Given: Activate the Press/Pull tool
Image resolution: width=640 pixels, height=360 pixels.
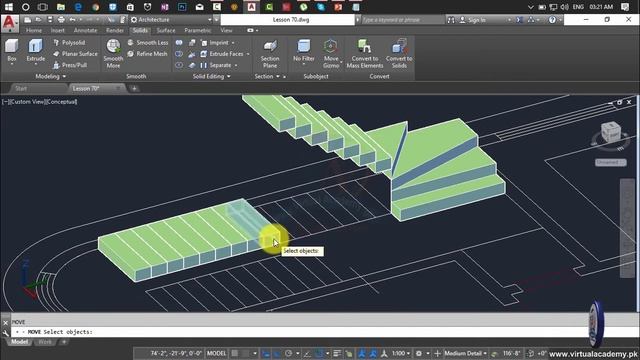Looking at the screenshot, I should point(70,65).
